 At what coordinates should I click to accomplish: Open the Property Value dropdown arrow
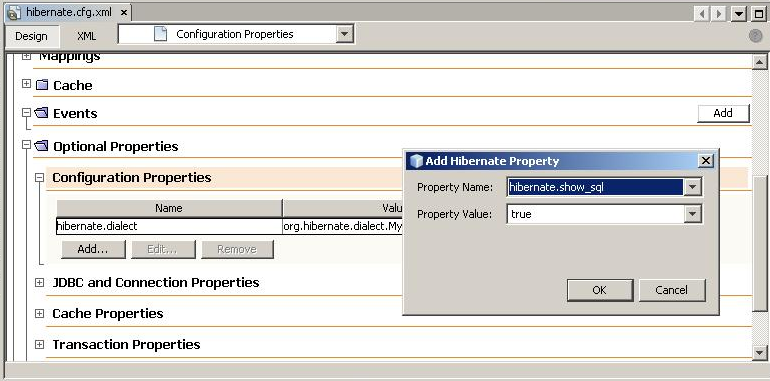click(x=692, y=214)
